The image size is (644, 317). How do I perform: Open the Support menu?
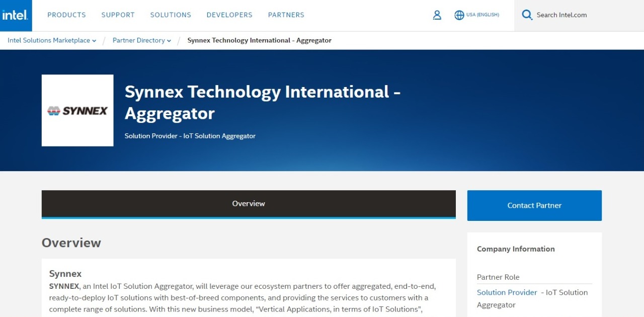click(118, 15)
